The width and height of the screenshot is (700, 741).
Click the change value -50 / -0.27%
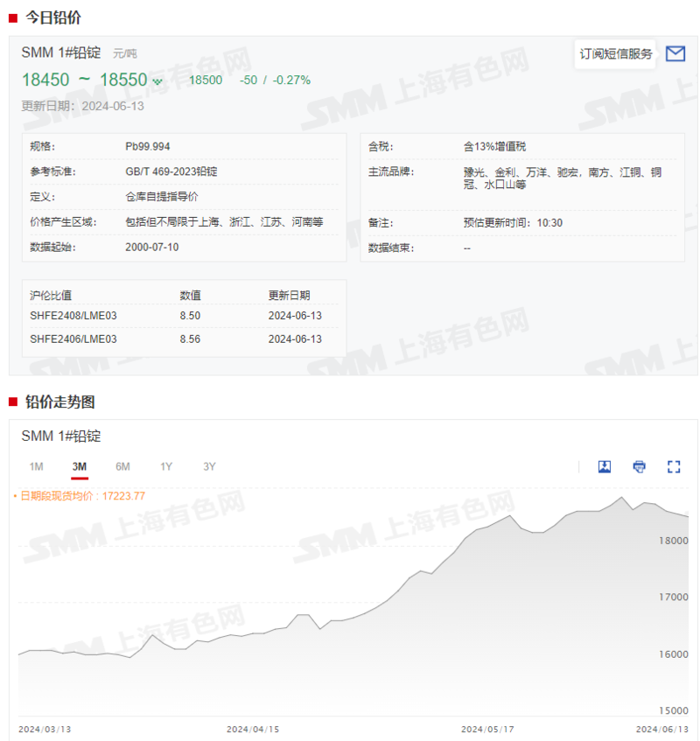click(x=275, y=80)
